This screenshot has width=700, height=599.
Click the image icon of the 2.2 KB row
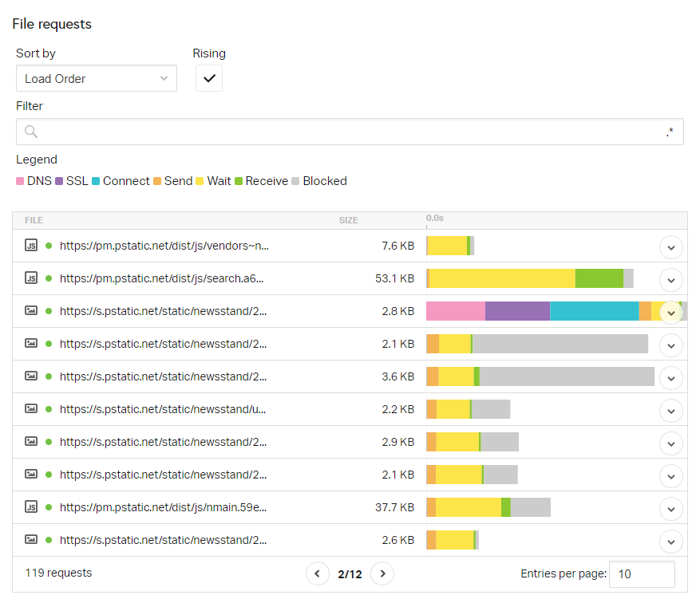point(31,408)
